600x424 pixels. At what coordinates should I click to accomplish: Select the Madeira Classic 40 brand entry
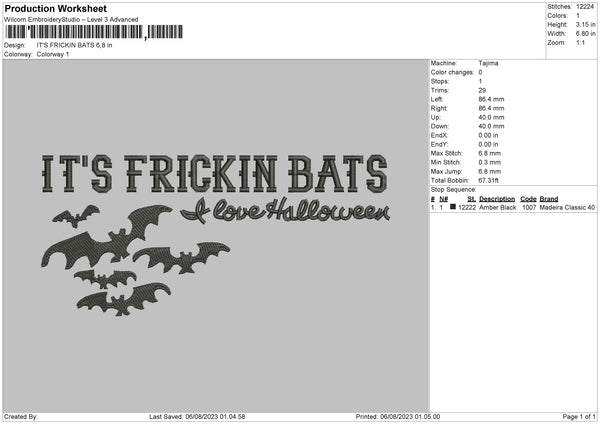click(567, 208)
